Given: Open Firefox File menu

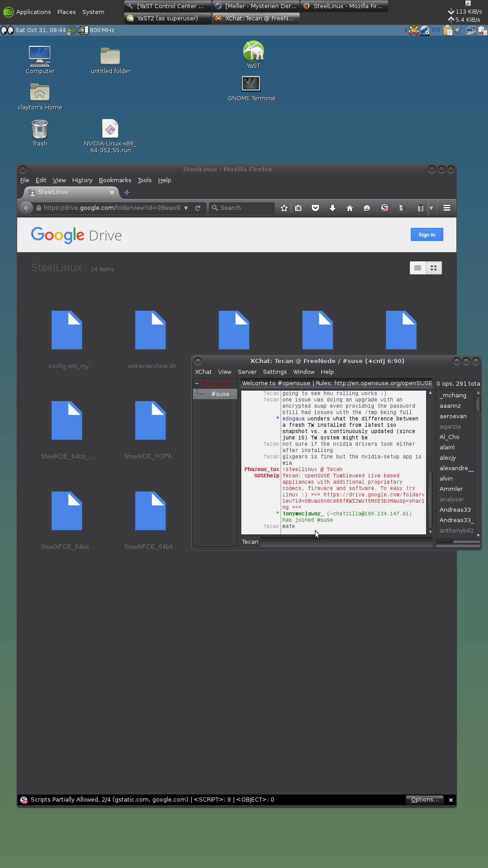Looking at the screenshot, I should pyautogui.click(x=24, y=180).
